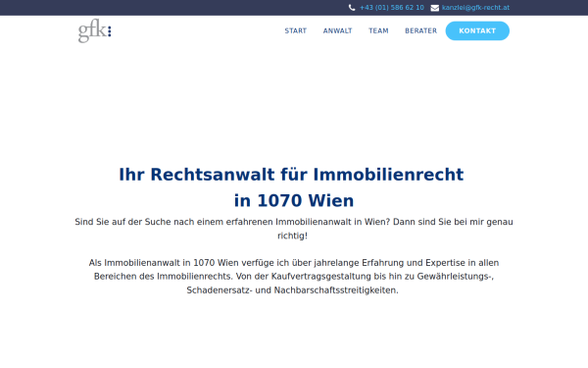Screen dimensions: 588x368
Task: Open the kanzlei@gfk-recht.at email link
Action: (475, 8)
